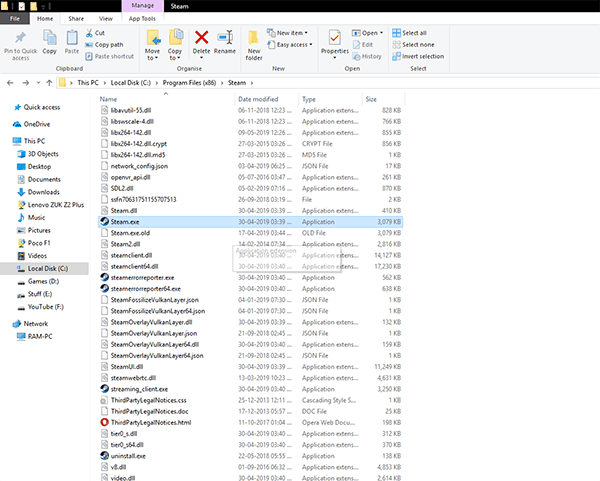This screenshot has height=481, width=600.
Task: Open the File menu tab
Action: (x=15, y=18)
